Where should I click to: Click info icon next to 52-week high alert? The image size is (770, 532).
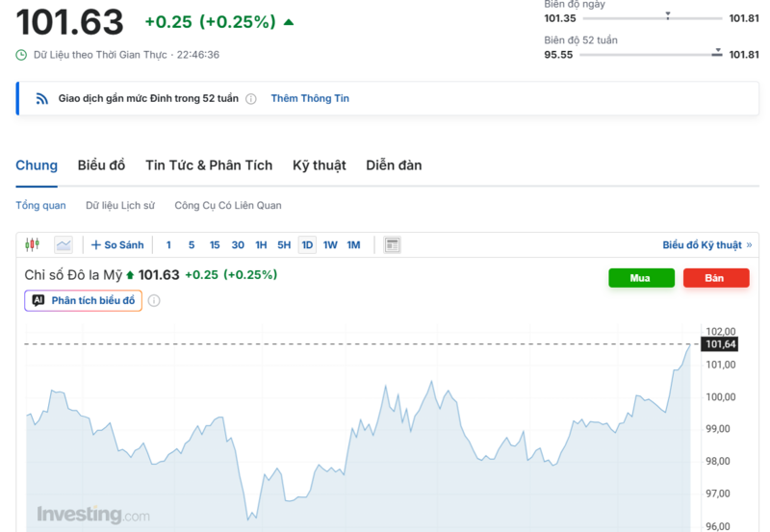[x=251, y=99]
